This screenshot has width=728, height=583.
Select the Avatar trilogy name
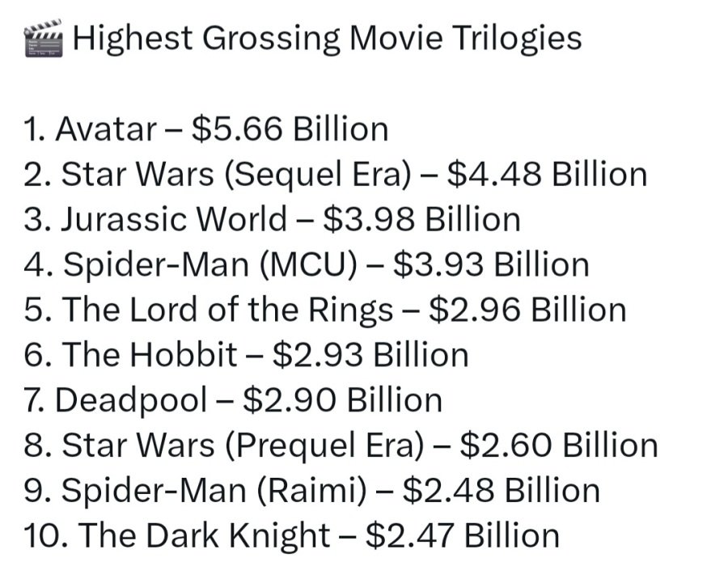[x=105, y=129]
